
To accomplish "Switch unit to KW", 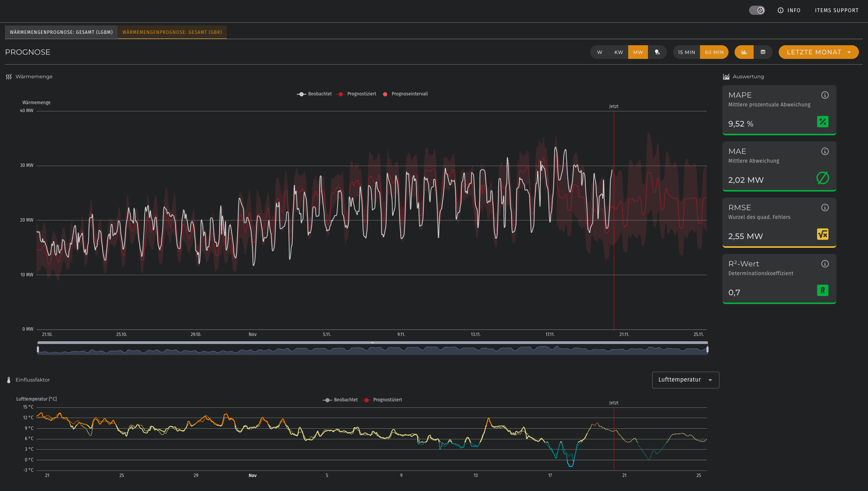I will pos(618,52).
